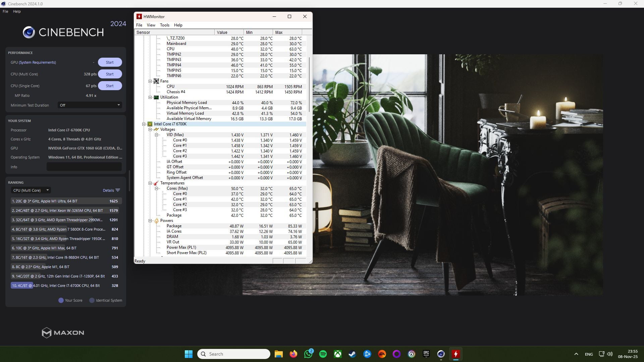Open EA app on taskbar
644x362 pixels.
pos(382,354)
